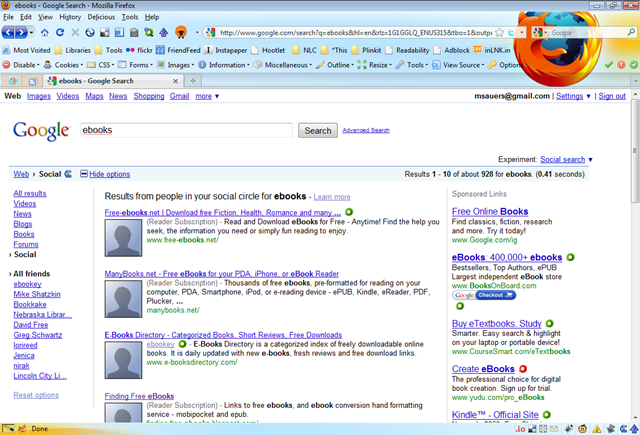Click the red exclamation error icon
Screen dimensions: 640x435
point(621,64)
